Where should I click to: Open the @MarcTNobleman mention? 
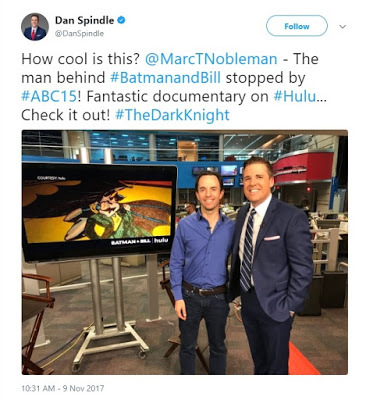[211, 59]
